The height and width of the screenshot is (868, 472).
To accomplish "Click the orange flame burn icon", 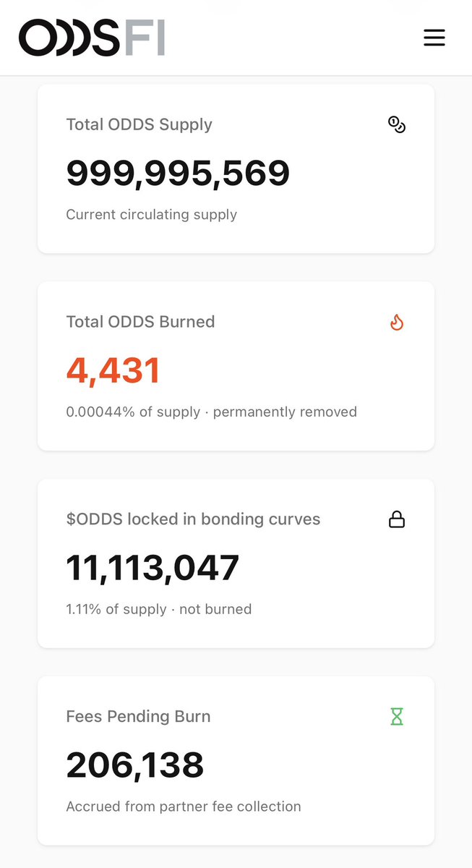I will tap(397, 322).
